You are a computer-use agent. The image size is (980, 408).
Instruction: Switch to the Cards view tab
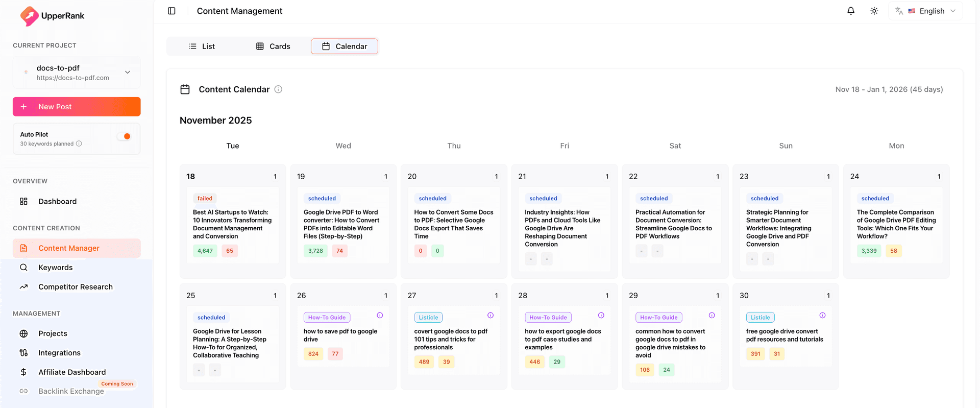click(273, 46)
